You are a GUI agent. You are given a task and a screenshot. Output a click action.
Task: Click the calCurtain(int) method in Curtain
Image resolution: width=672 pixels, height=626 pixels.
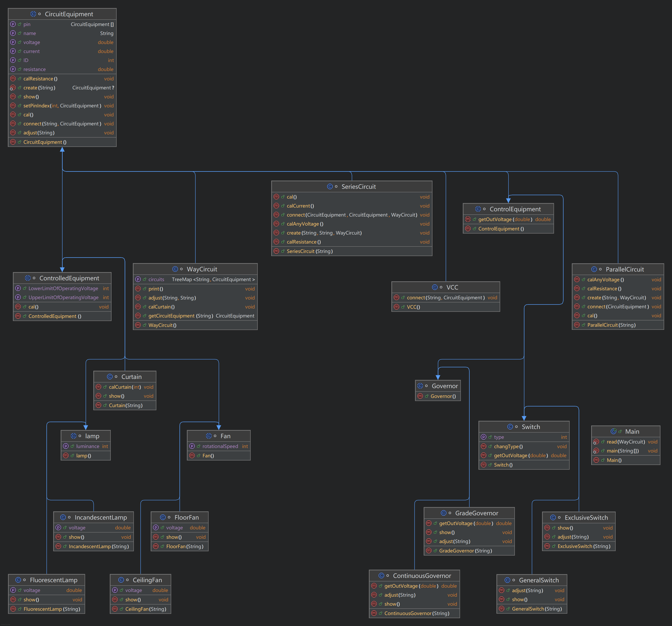(125, 387)
